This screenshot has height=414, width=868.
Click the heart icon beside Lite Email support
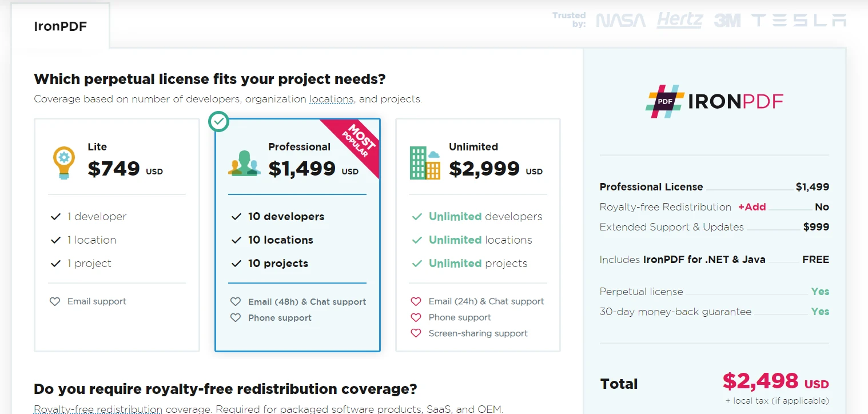pos(55,301)
